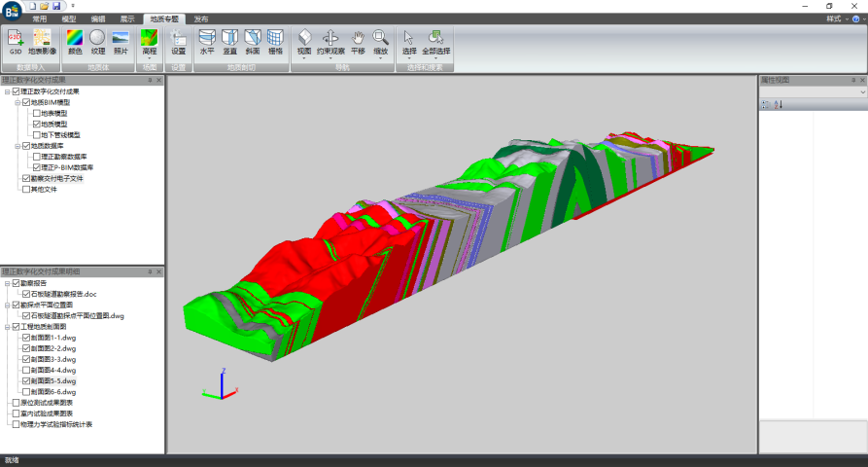Select the 颜色 rainbow color icon
This screenshot has height=467, width=868.
75,41
